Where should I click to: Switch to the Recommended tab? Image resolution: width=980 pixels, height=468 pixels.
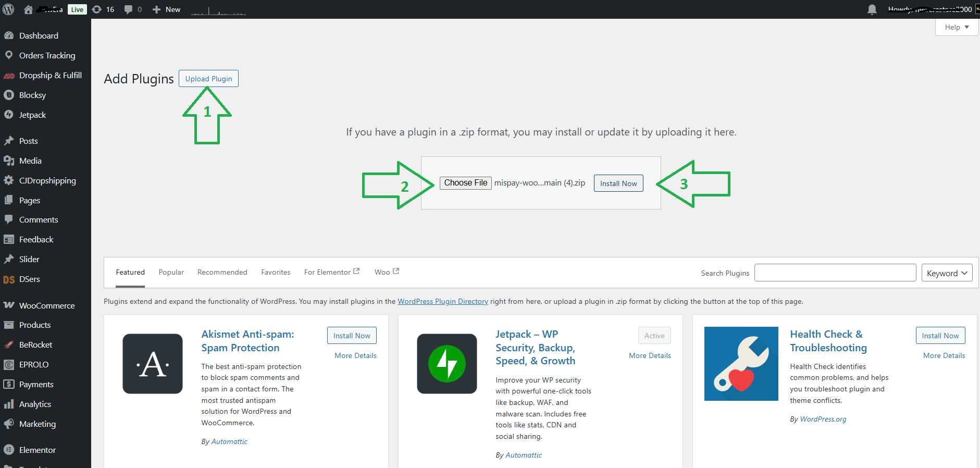222,272
